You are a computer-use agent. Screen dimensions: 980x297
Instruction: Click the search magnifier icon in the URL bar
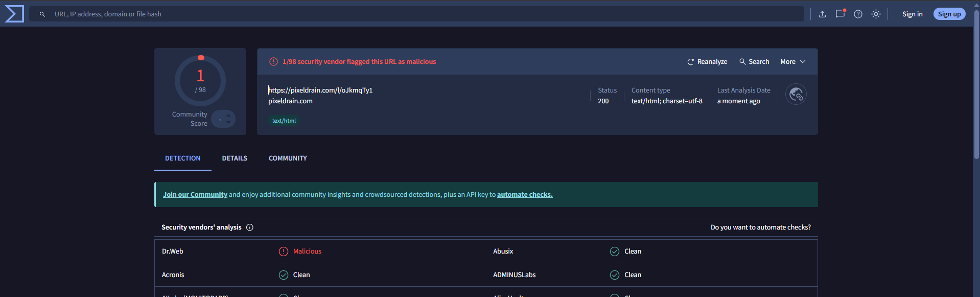(42, 14)
